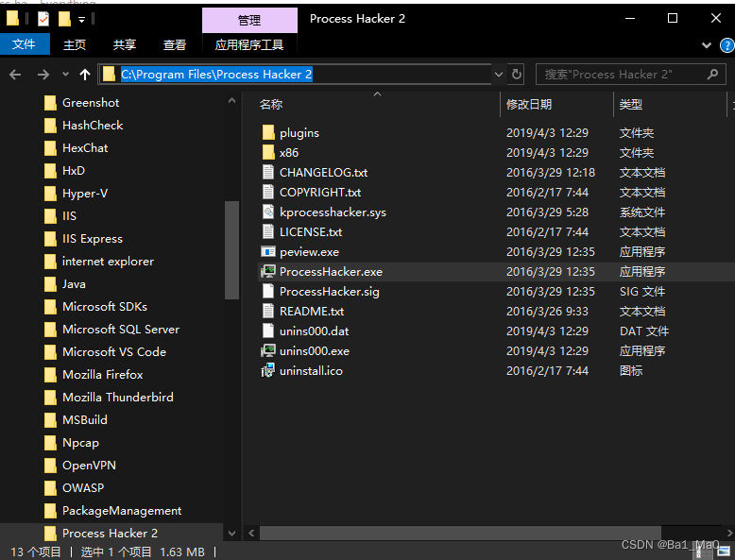Click the peview.exe file icon
Viewport: 735px width, 560px height.
coord(268,252)
